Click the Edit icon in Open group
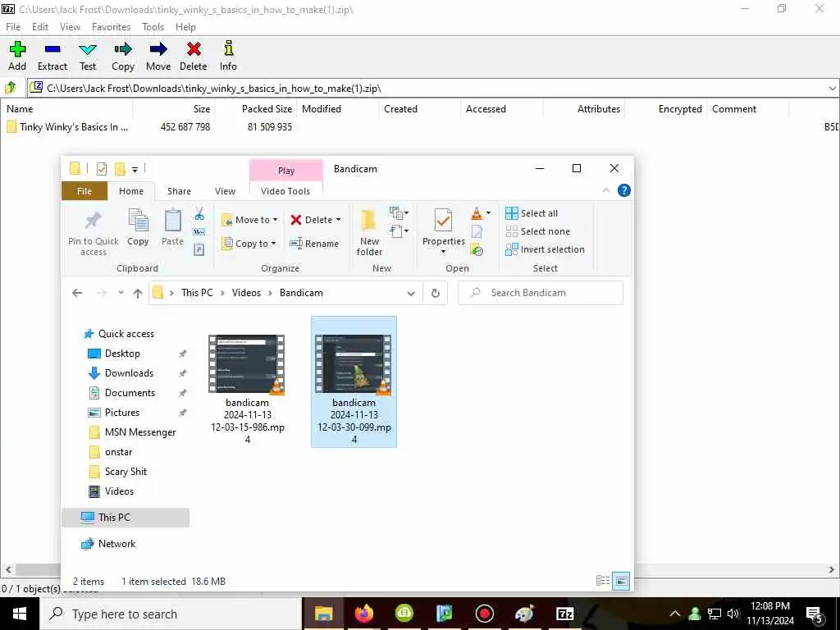This screenshot has width=840, height=630. coord(477,232)
